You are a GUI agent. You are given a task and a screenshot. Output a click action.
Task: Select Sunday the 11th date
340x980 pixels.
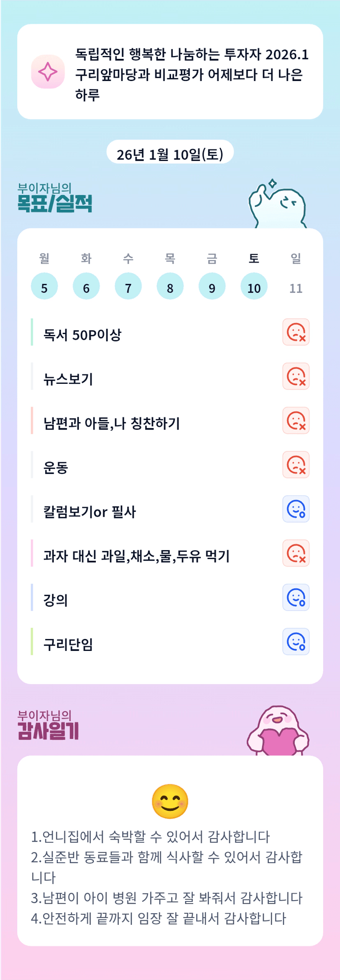pyautogui.click(x=296, y=288)
